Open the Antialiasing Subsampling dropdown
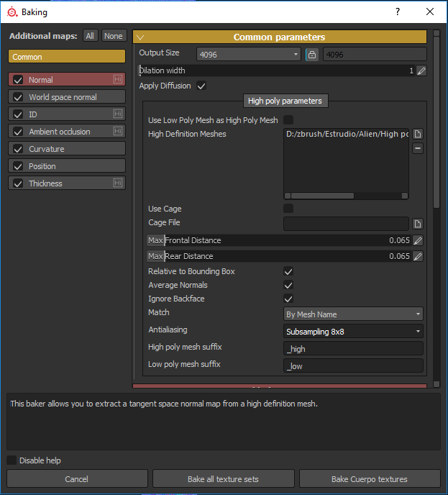This screenshot has width=448, height=495. point(353,332)
